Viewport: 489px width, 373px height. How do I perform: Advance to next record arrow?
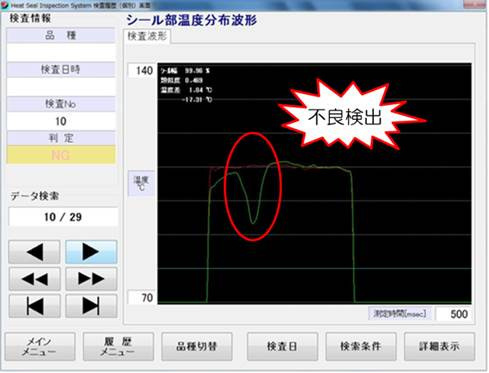pyautogui.click(x=91, y=252)
